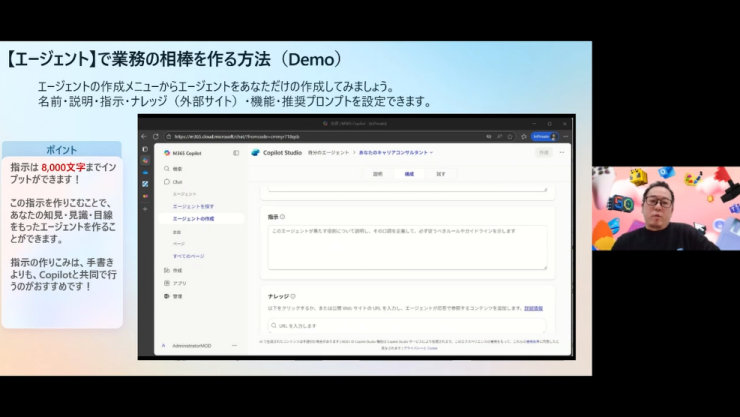Viewport: 740px width, 417px height.
Task: Click the info icon beside 指示
Action: pyautogui.click(x=282, y=217)
